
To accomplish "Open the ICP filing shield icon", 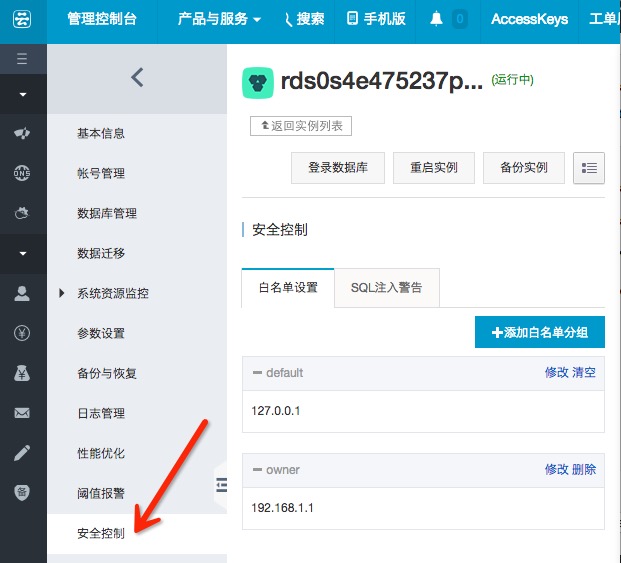I will coord(22,493).
